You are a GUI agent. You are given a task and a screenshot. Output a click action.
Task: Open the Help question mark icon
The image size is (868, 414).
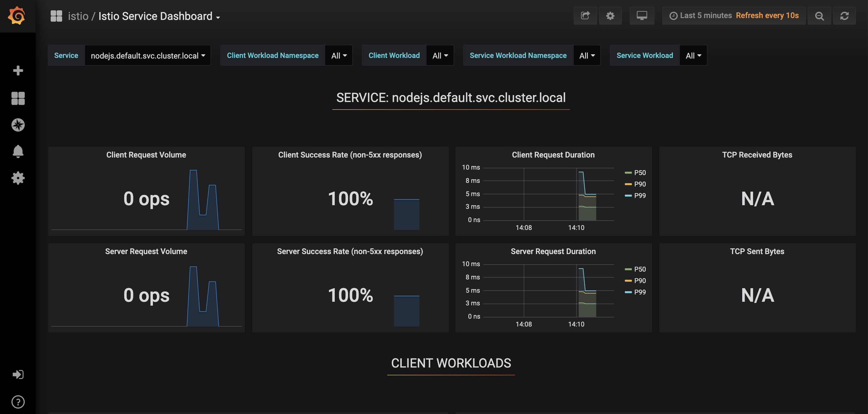(x=18, y=402)
